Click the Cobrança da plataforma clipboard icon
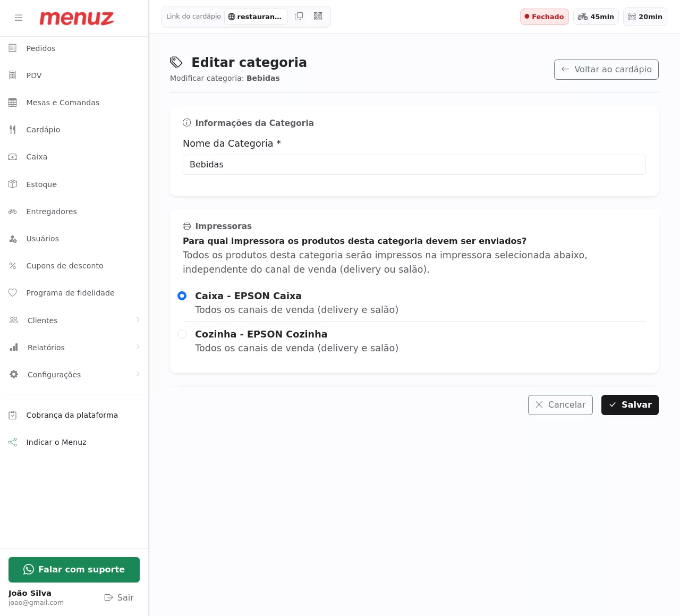Image resolution: width=680 pixels, height=616 pixels. [13, 415]
